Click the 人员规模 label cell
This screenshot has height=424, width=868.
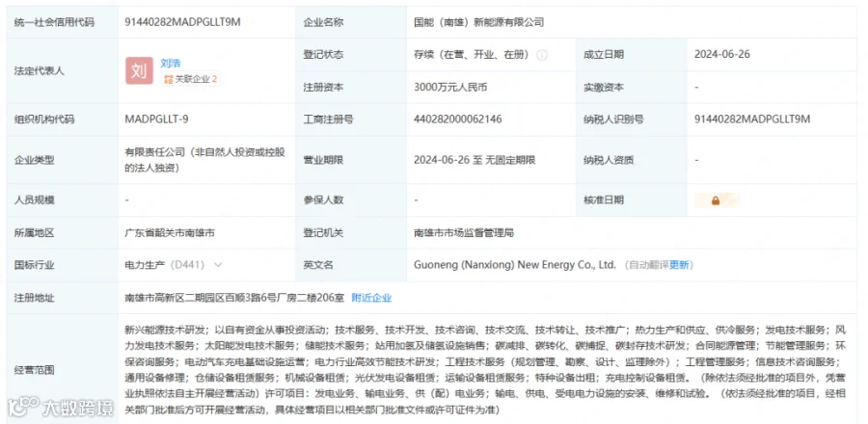coord(63,200)
